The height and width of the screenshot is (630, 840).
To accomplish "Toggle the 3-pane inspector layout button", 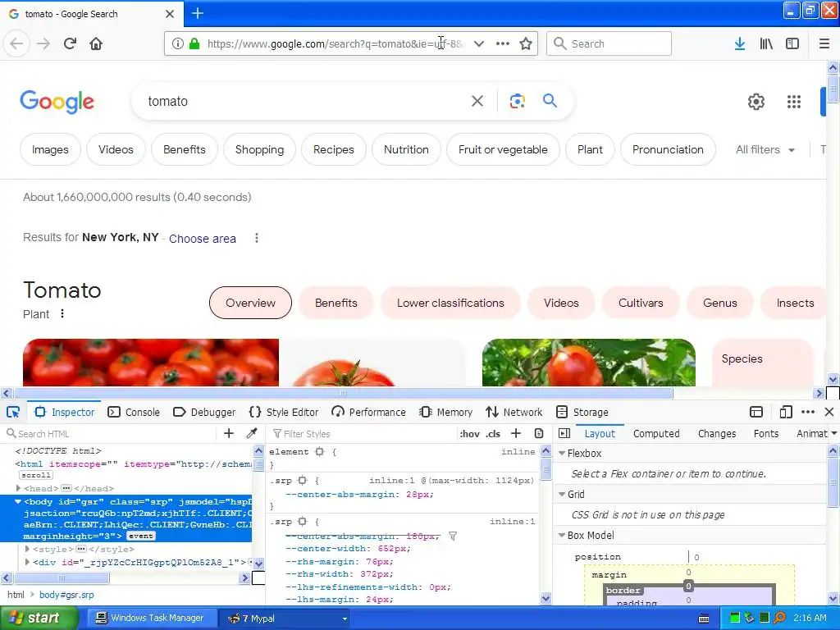I will click(564, 433).
